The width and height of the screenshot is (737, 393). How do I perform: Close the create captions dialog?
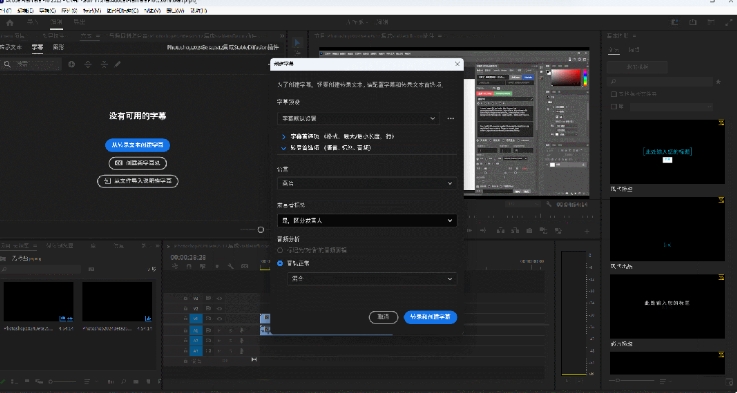[x=457, y=64]
